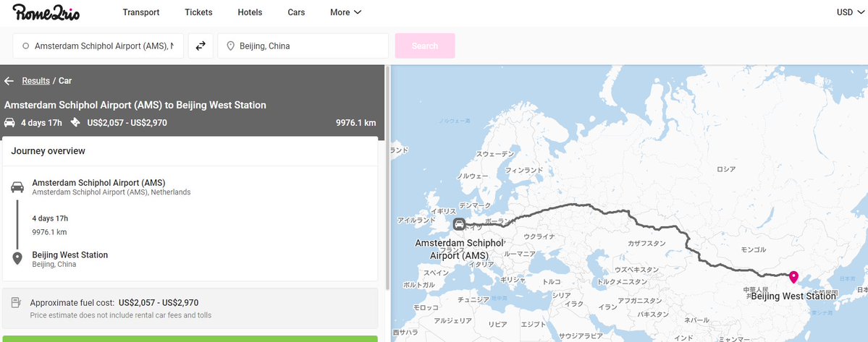Click the location pin icon beside Beijing West Station
Viewport: 868px width, 342px height.
coord(17,259)
